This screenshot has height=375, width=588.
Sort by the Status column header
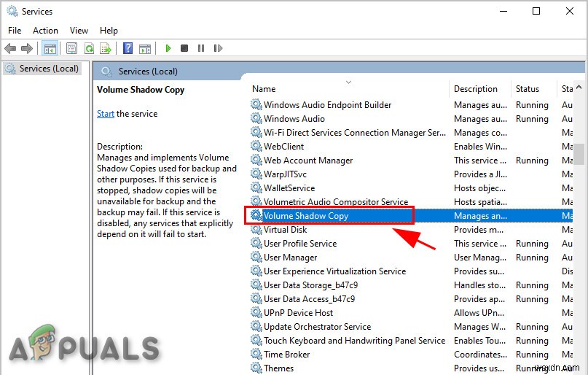[x=534, y=89]
